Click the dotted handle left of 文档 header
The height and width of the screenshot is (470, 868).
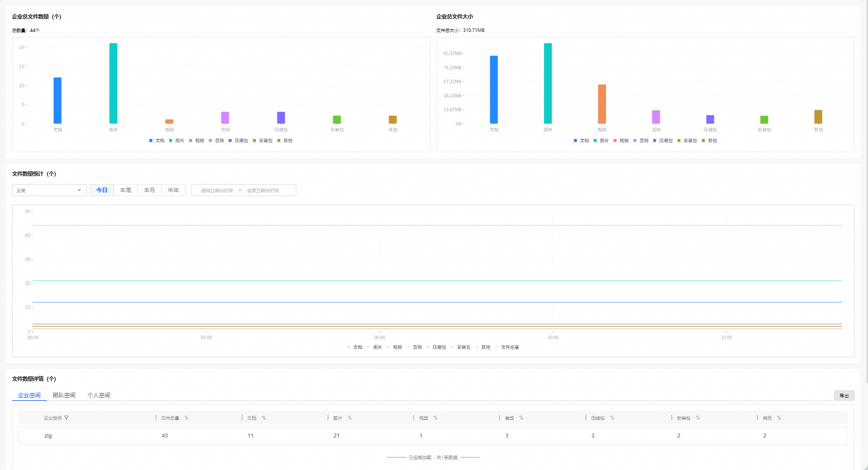(x=242, y=418)
